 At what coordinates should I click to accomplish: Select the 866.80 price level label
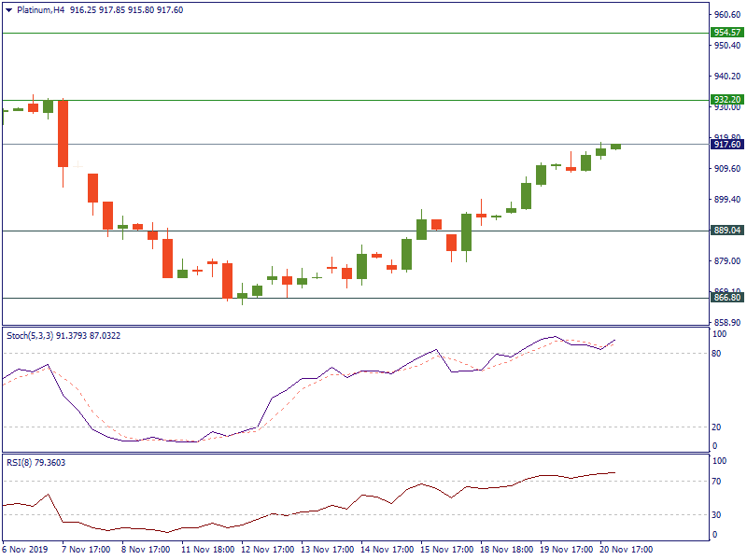[726, 298]
